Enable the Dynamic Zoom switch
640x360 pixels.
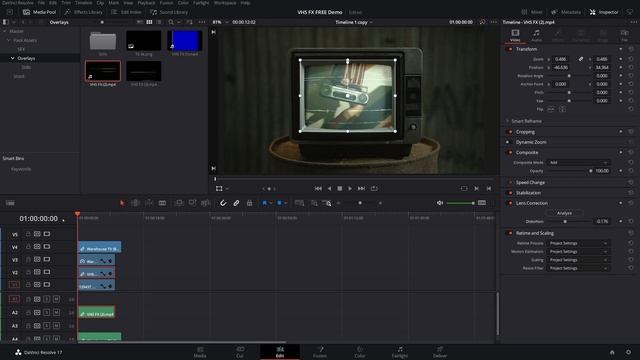pyautogui.click(x=509, y=142)
